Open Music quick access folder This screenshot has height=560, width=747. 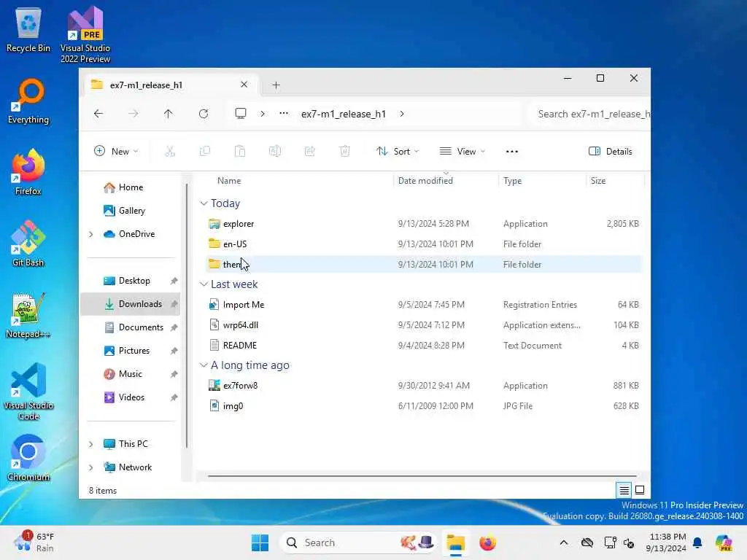131,374
